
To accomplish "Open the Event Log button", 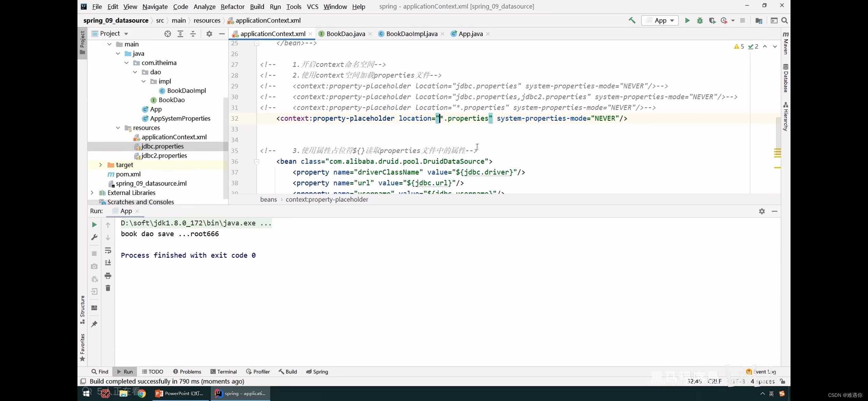I will [761, 372].
